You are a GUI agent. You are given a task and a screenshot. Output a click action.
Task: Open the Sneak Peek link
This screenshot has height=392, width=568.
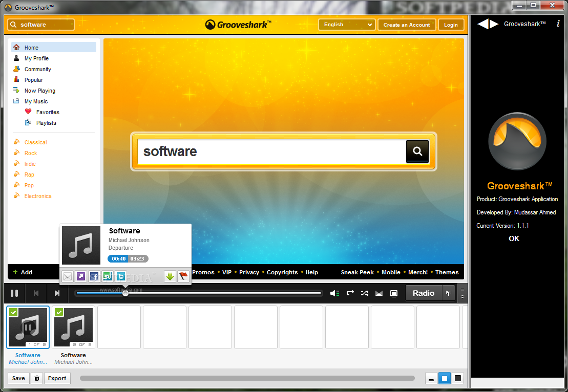click(357, 272)
